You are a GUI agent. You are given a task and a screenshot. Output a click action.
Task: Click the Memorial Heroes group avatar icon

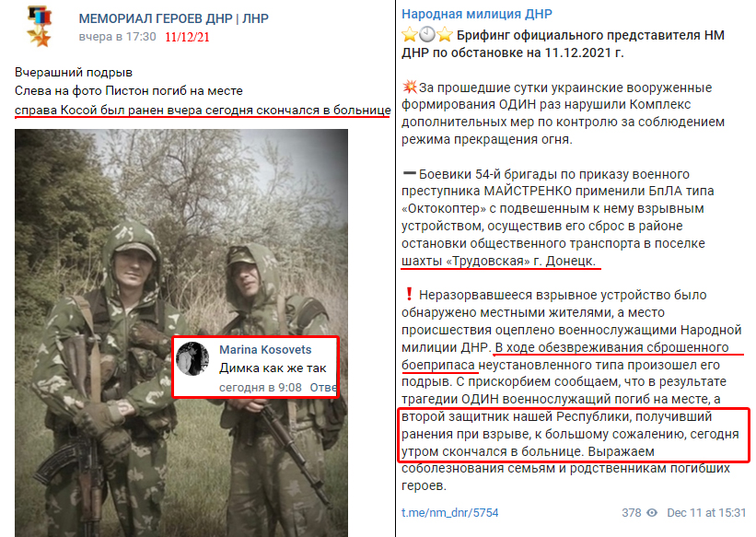[39, 26]
